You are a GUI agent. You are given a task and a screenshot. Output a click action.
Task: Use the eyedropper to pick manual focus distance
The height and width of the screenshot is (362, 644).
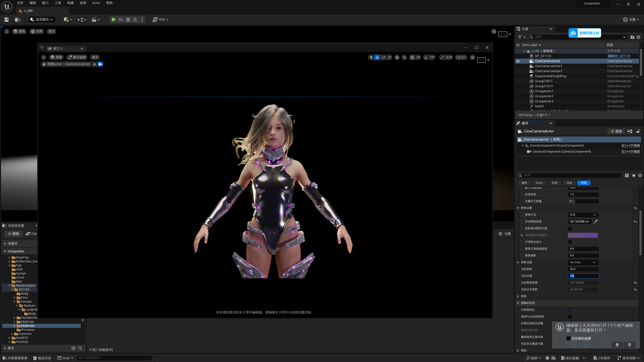(x=596, y=221)
